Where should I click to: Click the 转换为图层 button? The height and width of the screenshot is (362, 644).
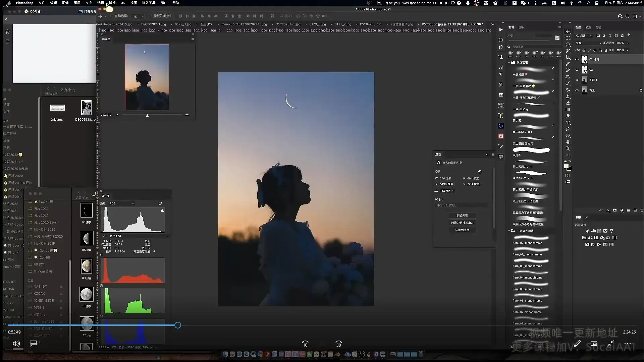click(x=462, y=230)
